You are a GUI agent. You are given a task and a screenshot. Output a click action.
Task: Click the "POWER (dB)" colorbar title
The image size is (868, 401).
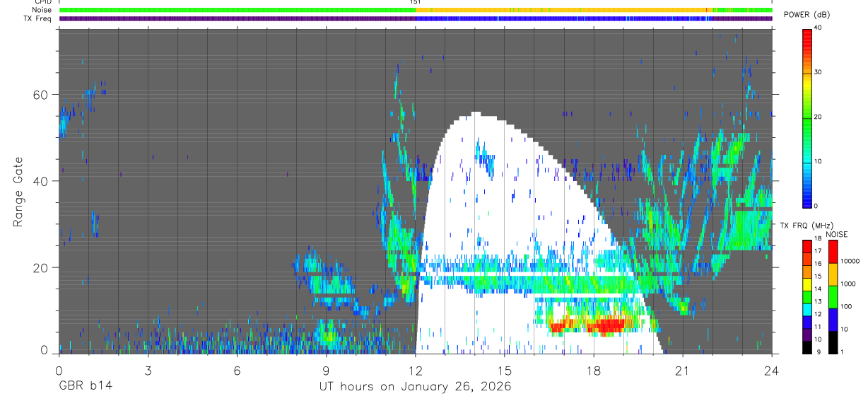(x=807, y=15)
